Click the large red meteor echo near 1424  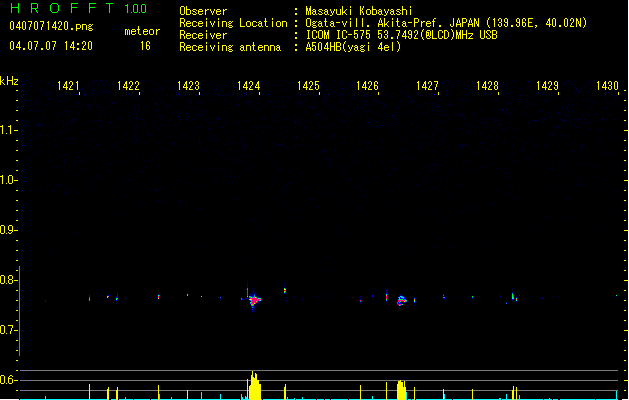(x=254, y=300)
